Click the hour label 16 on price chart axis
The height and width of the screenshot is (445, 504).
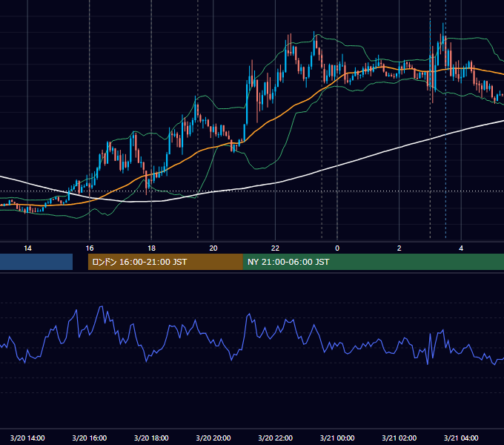point(90,248)
